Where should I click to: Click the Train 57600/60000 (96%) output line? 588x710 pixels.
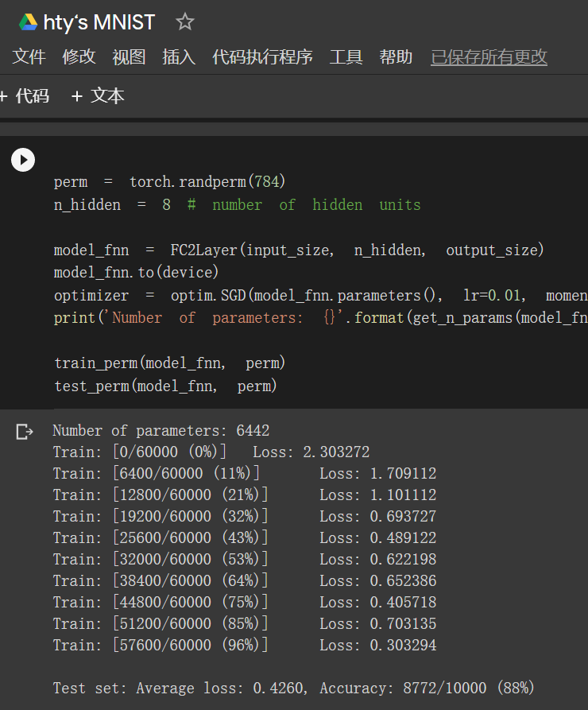[245, 646]
